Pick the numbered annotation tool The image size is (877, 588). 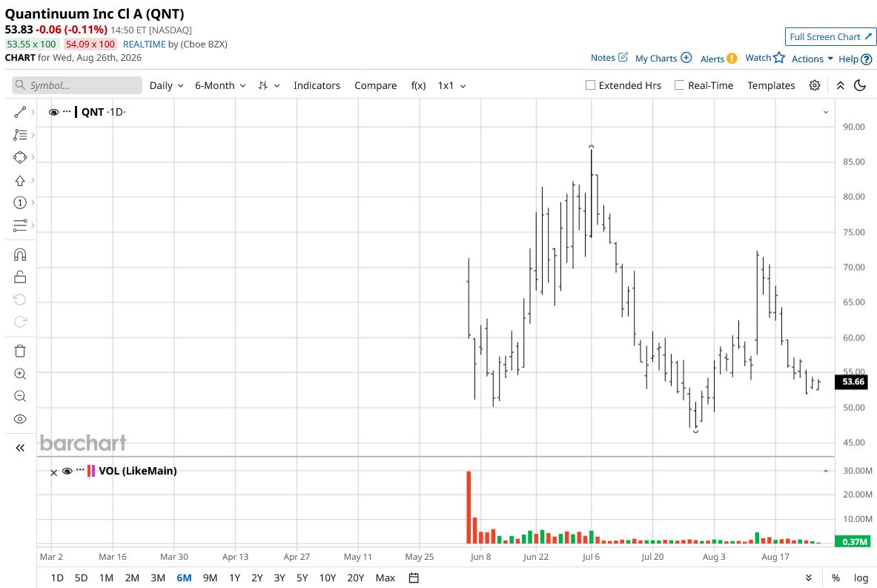tap(20, 202)
